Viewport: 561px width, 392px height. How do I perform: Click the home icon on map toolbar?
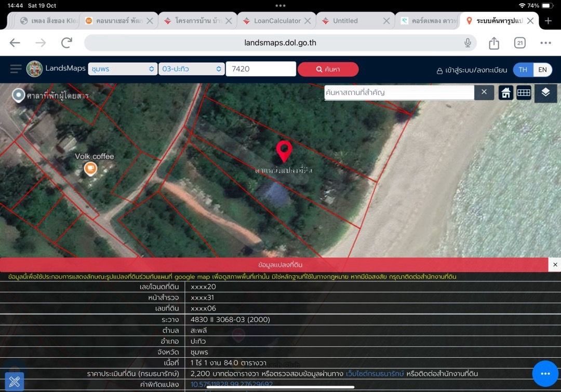505,92
